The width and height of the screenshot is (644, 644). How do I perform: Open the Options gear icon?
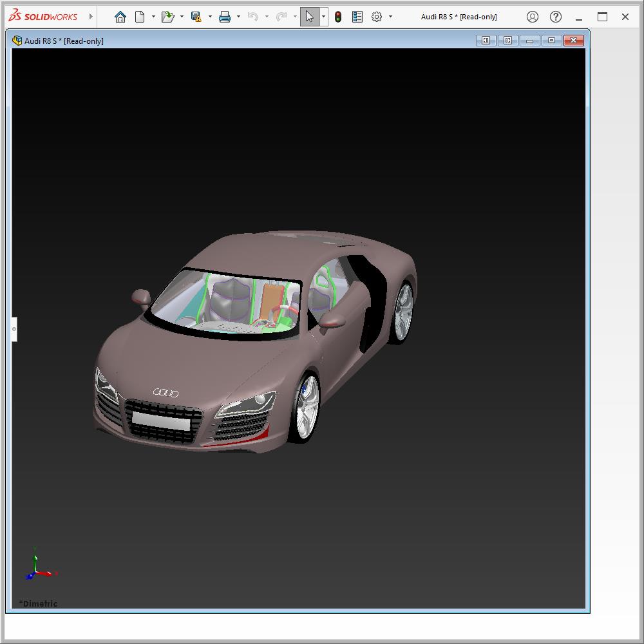coord(377,17)
